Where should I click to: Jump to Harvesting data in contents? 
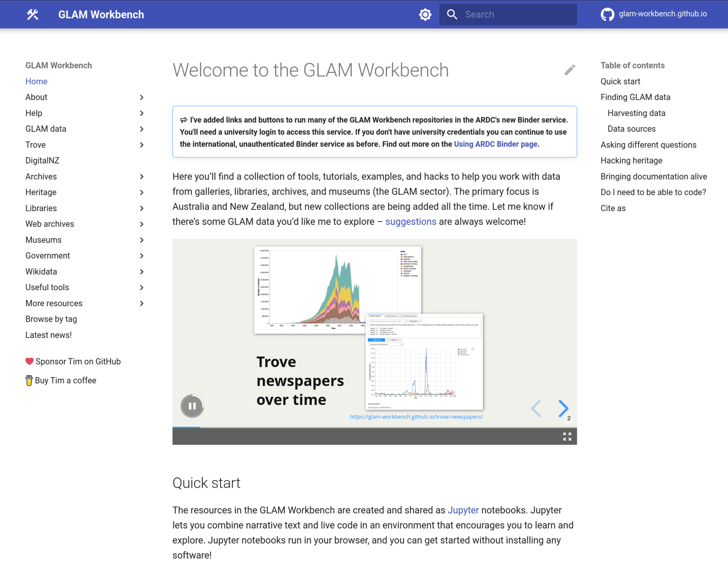[636, 113]
